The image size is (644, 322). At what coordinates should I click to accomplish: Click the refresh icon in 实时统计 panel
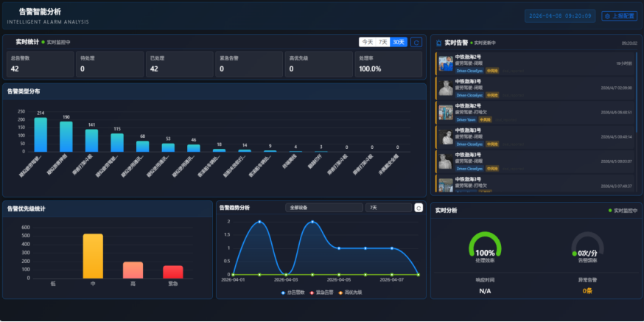416,42
